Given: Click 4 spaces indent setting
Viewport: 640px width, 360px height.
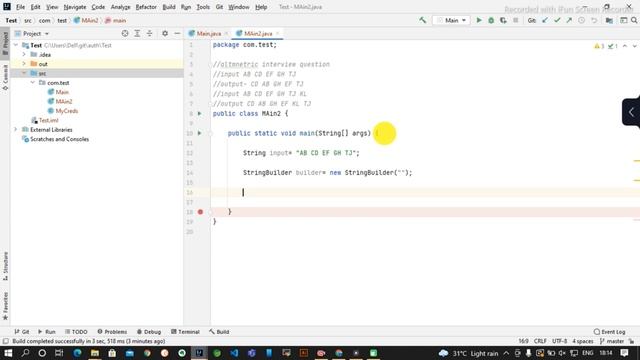Looking at the screenshot, I should tap(582, 341).
